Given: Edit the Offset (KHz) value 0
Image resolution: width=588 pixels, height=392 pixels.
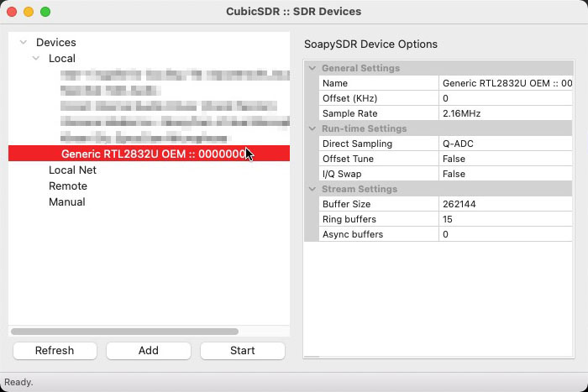Looking at the screenshot, I should [506, 98].
